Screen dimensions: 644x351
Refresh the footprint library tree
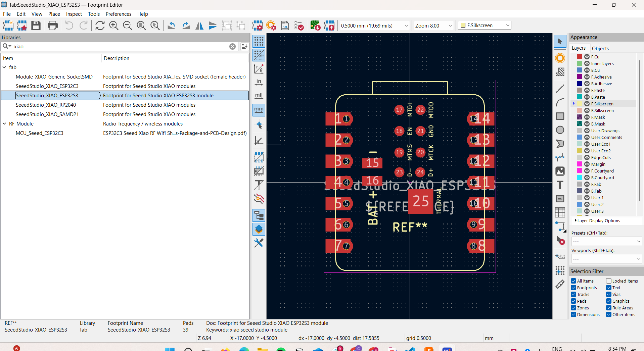pyautogui.click(x=100, y=26)
